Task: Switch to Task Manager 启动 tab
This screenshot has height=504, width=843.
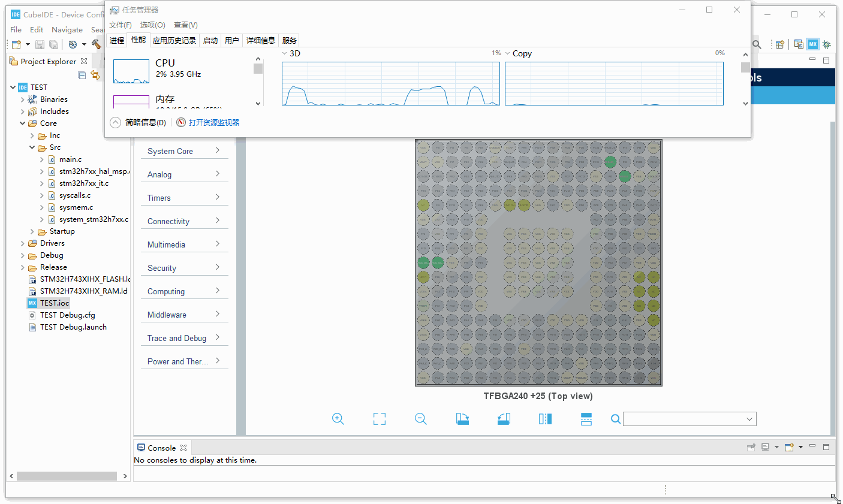Action: [x=210, y=41]
